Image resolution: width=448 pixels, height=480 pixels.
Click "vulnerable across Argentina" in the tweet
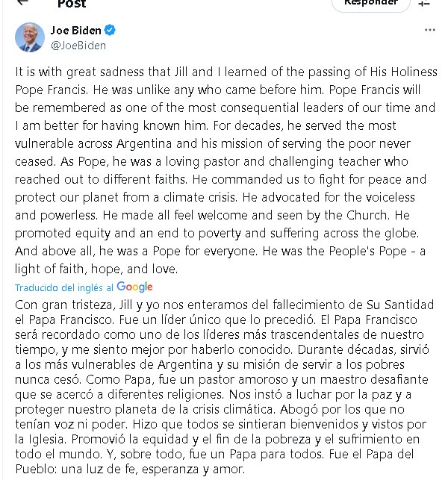point(93,143)
